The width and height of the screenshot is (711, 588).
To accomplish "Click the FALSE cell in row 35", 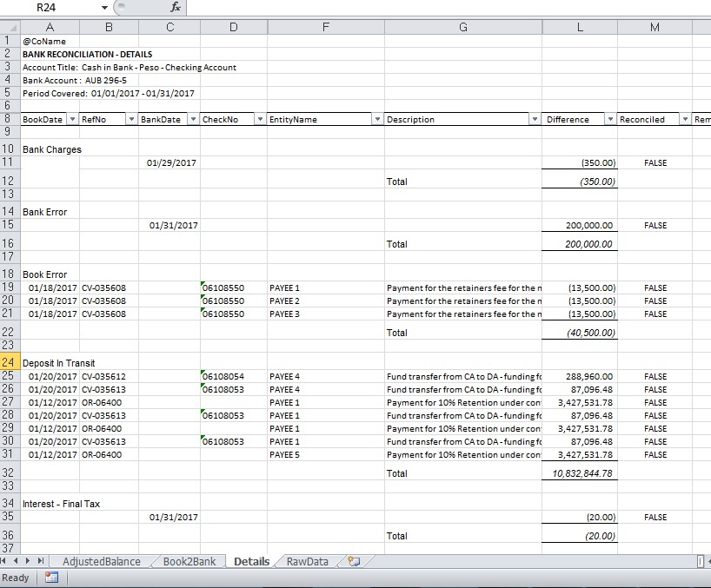I will [x=655, y=517].
